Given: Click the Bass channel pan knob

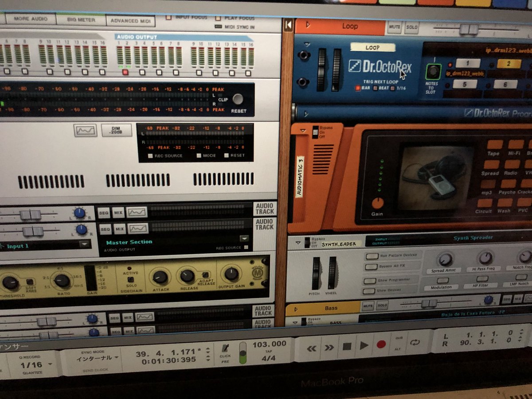Looking at the screenshot, I should (489, 300).
